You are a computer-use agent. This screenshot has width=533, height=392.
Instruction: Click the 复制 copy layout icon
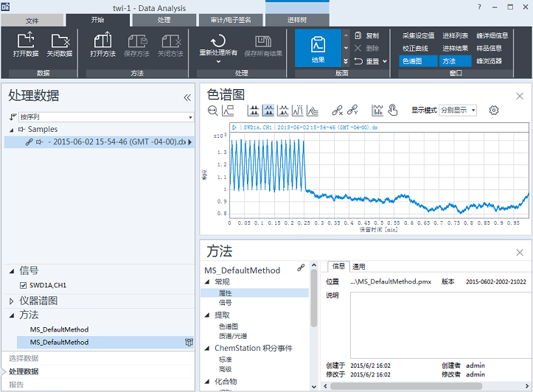point(358,35)
